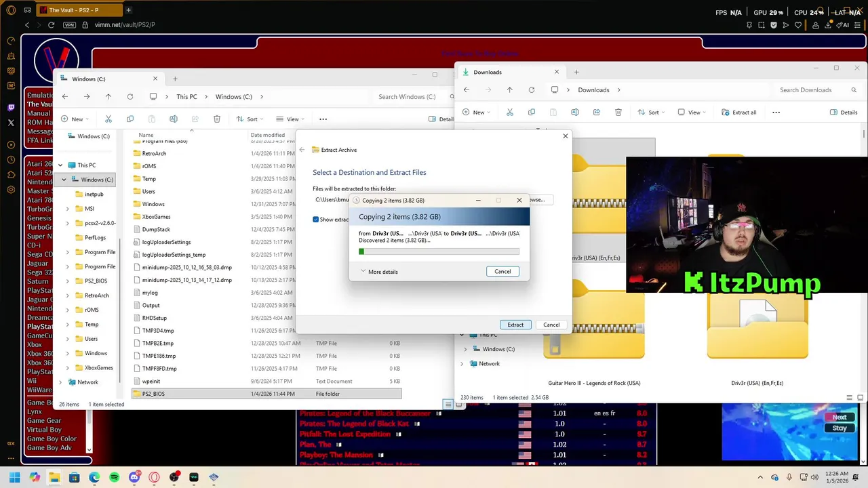Click Cancel in the Extract Archive dialog
The height and width of the screenshot is (488, 868).
pyautogui.click(x=551, y=325)
